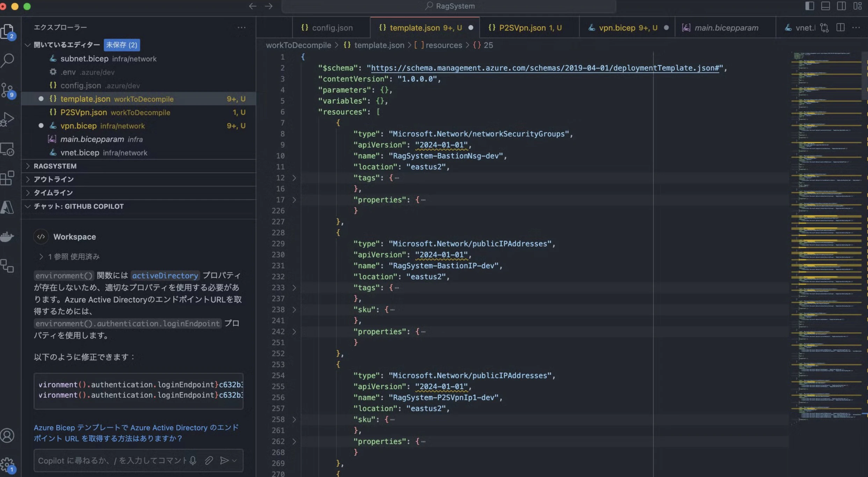Click the attach context paperclip icon
The height and width of the screenshot is (477, 868).
[209, 461]
